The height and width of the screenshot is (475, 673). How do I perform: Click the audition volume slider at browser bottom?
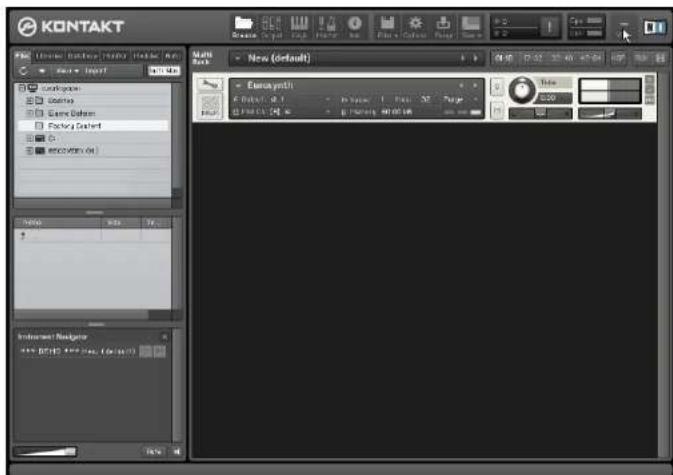45,451
